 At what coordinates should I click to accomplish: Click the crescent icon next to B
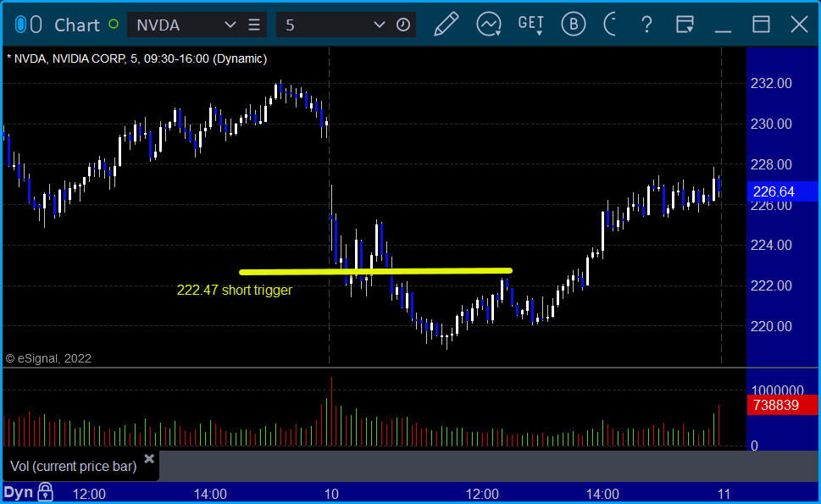click(x=610, y=25)
